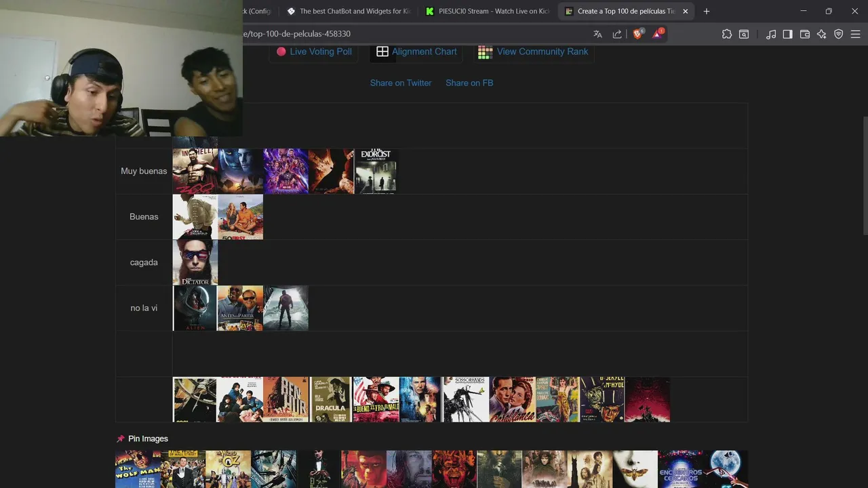This screenshot has height=488, width=868.
Task: Click the tab search icon in browser toolbar
Action: [745, 34]
